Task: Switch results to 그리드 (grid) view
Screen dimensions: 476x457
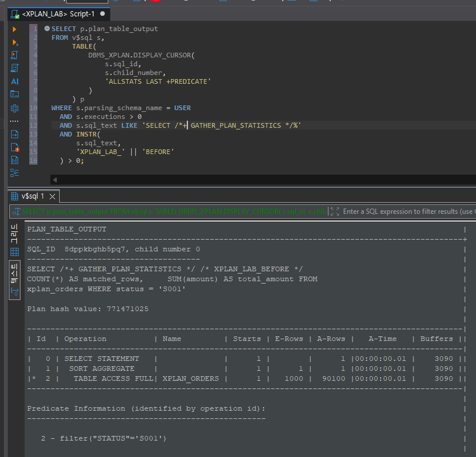Action: [15, 240]
